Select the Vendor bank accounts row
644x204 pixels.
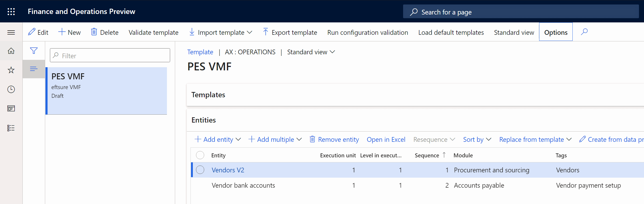417,185
